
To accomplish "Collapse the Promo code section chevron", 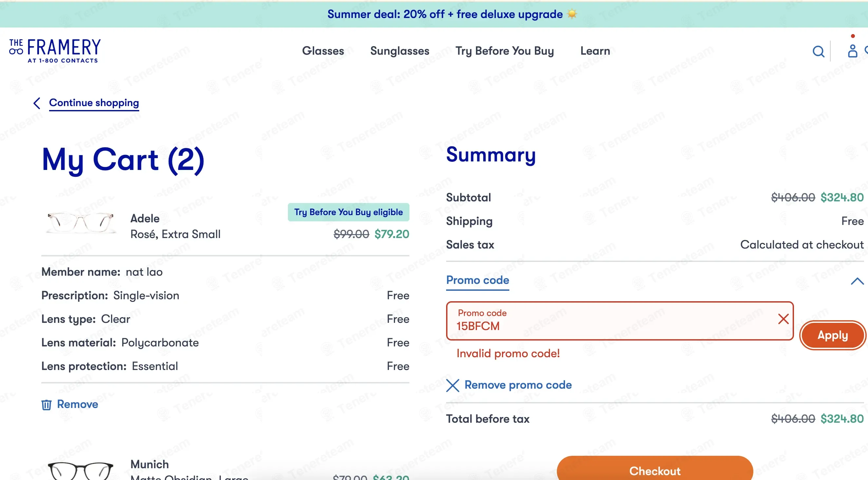I will 857,281.
